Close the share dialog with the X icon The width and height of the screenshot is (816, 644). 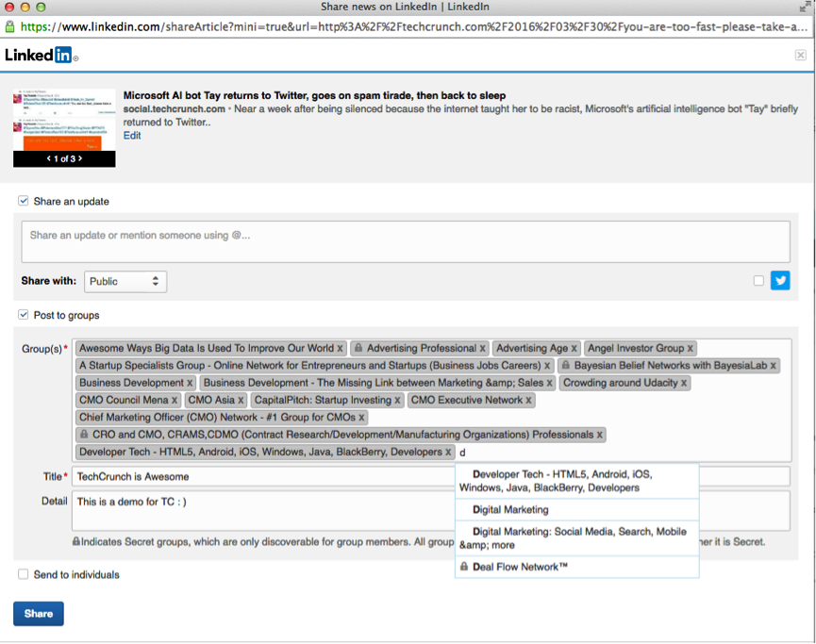pos(800,55)
